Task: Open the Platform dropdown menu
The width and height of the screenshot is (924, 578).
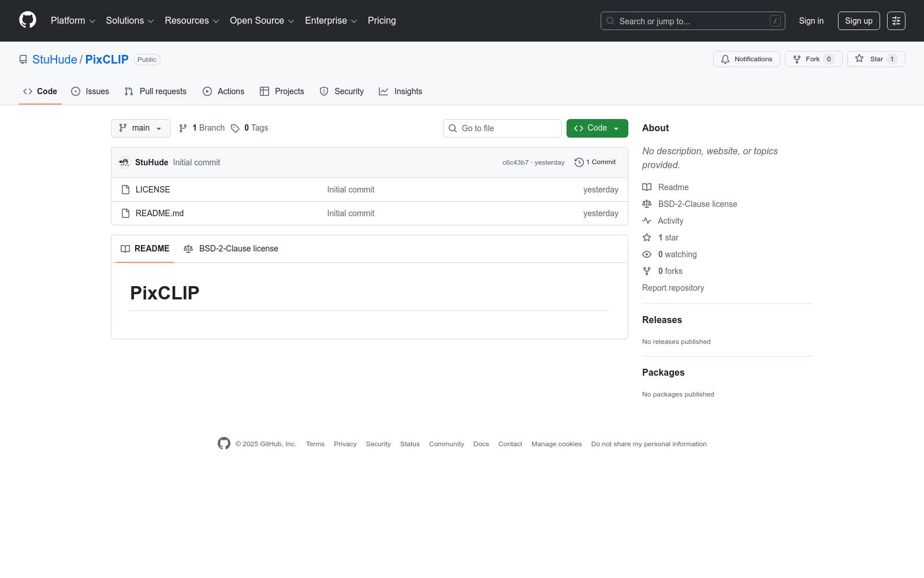Action: [x=73, y=21]
